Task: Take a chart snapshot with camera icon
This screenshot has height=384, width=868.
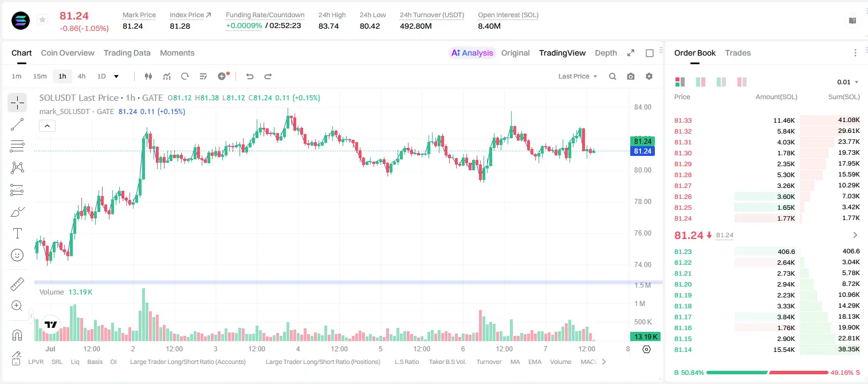Action: coord(631,76)
